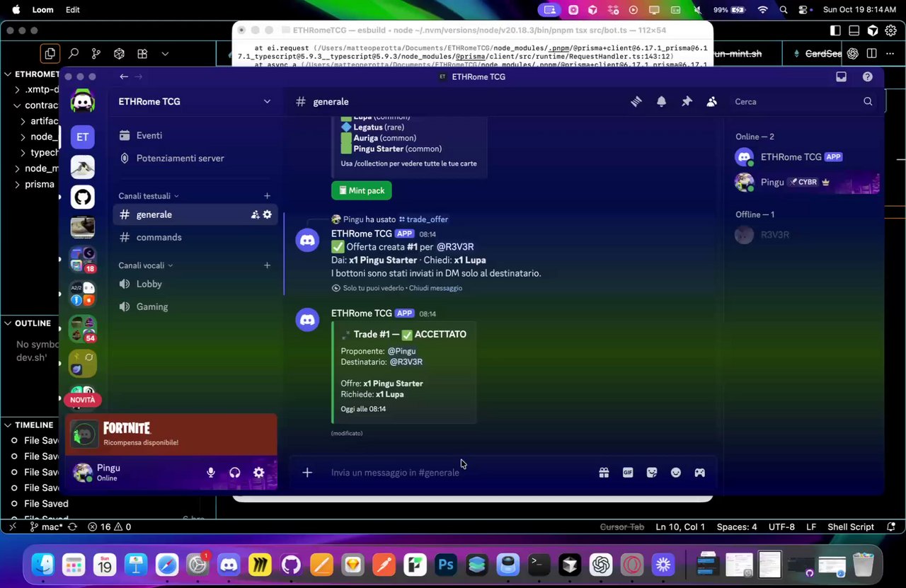
Task: Open Spotlight search in macOS menu bar
Action: click(x=784, y=10)
